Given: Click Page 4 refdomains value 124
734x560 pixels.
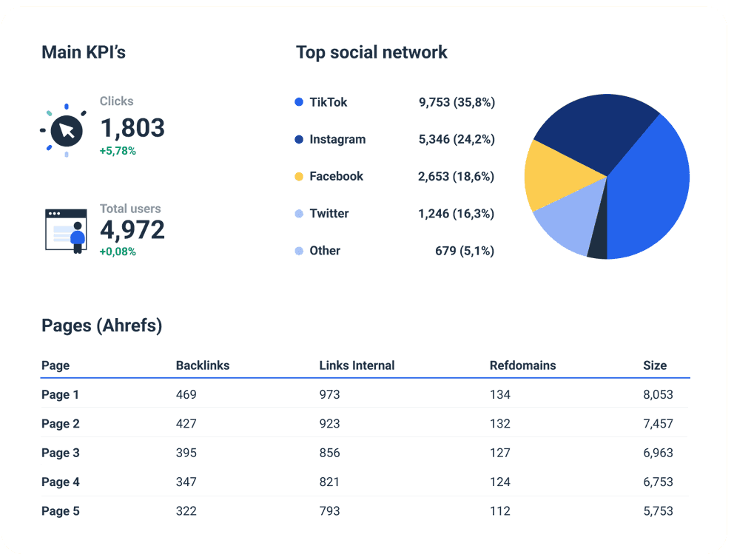Looking at the screenshot, I should click(500, 482).
